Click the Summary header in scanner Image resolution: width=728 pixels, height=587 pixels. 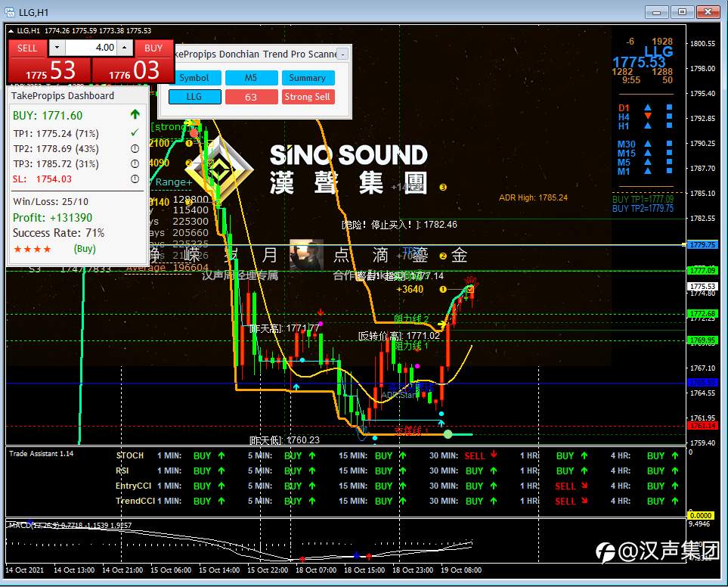pyautogui.click(x=308, y=78)
